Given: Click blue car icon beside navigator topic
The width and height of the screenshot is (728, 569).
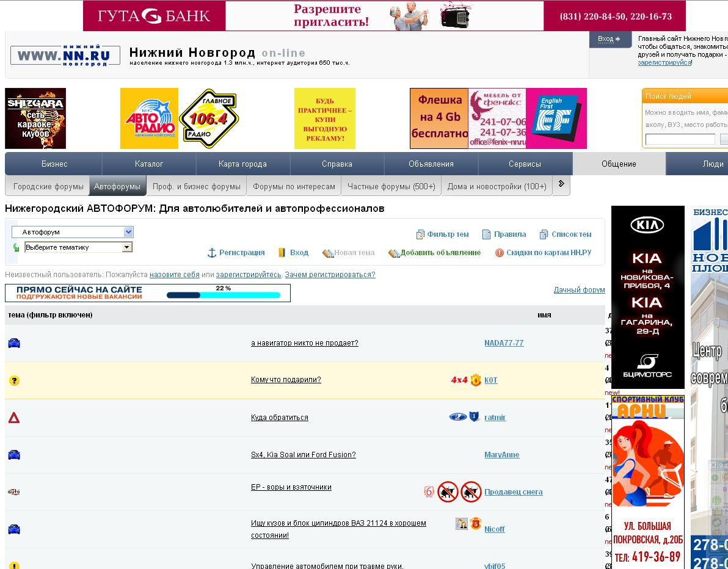Looking at the screenshot, I should click(14, 343).
